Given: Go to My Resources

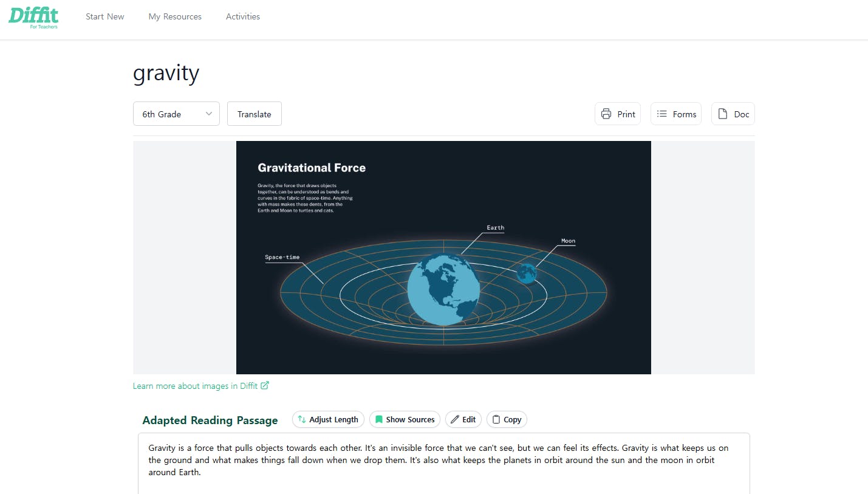Looking at the screenshot, I should tap(175, 16).
